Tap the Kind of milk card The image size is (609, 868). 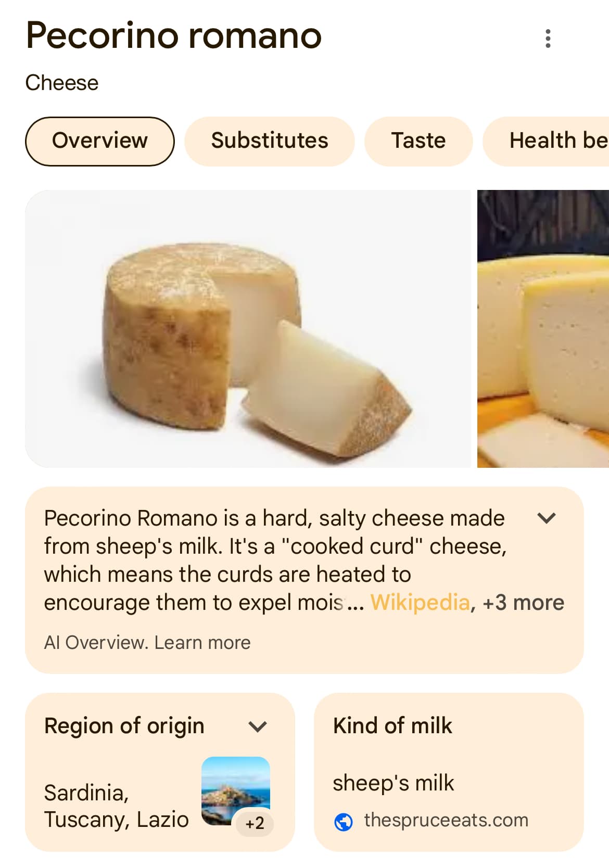(449, 772)
